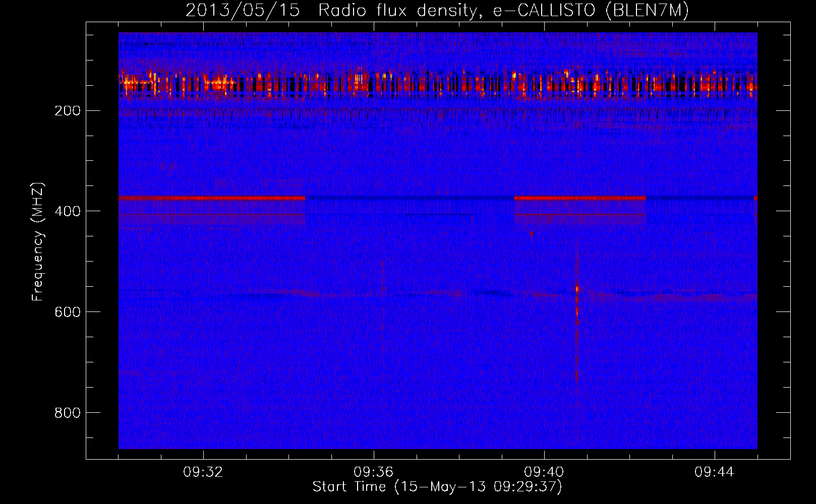Screen dimensions: 816x504
Task: Click the 200 frequency tick label
Action: pyautogui.click(x=67, y=110)
